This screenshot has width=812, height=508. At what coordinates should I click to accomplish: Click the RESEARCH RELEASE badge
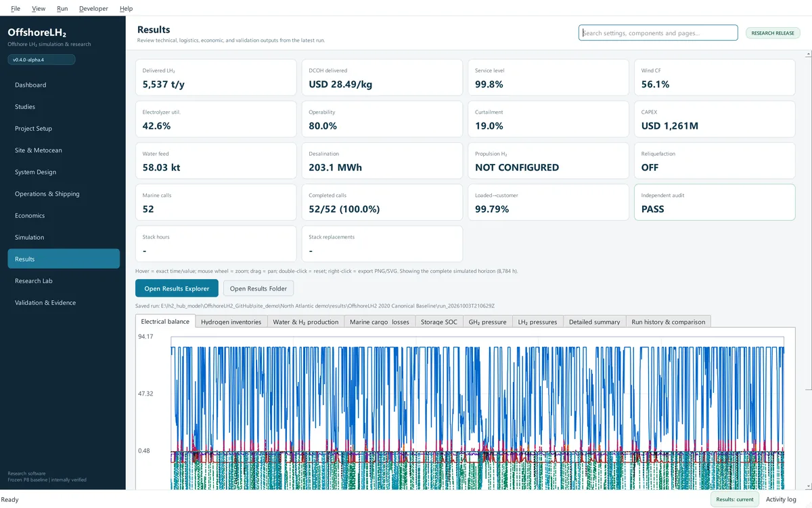click(773, 33)
